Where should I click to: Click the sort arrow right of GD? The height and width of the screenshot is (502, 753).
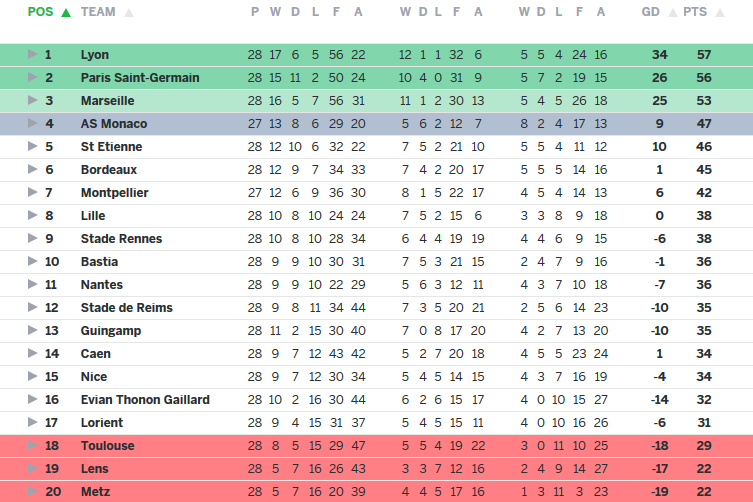click(x=671, y=13)
